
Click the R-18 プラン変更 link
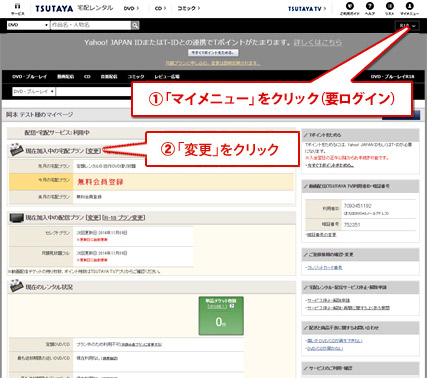pyautogui.click(x=123, y=218)
